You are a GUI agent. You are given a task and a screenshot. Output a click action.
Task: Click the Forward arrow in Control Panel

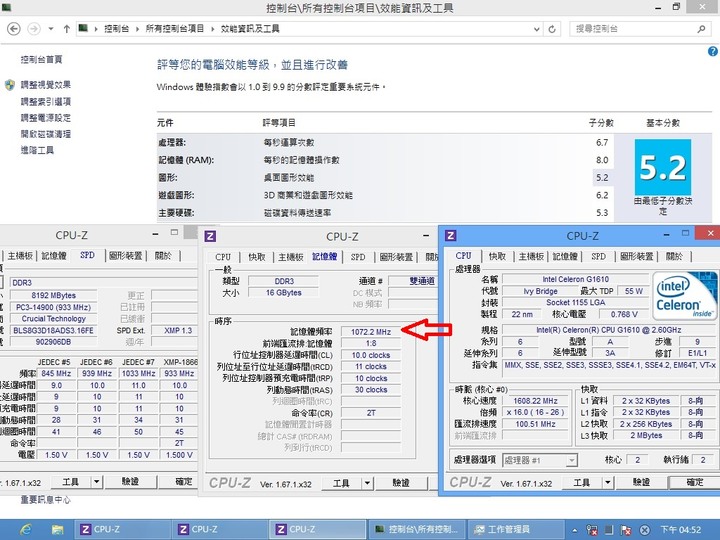coord(34,29)
